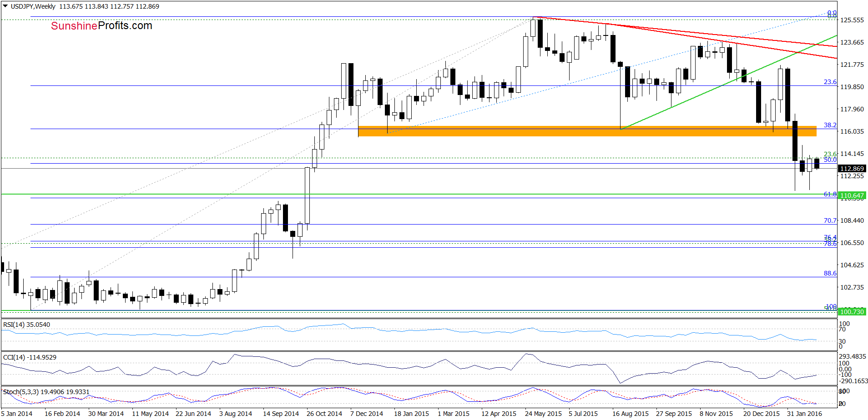The image size is (868, 420).
Task: Click the 30 Mar 2014 date label
Action: coord(106,414)
